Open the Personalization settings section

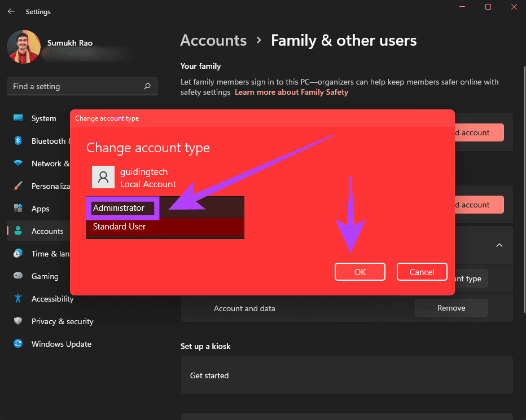(50, 186)
